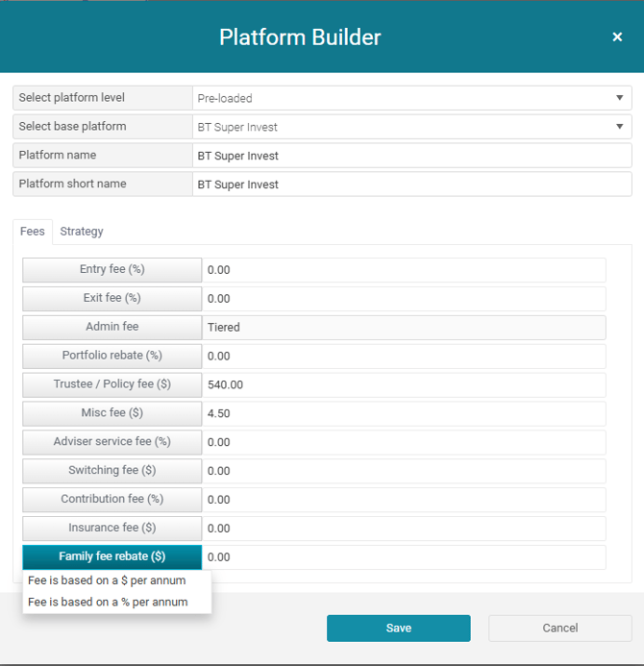644x666 pixels.
Task: Click the Trustee / Policy fee value 540.00
Action: coord(404,385)
